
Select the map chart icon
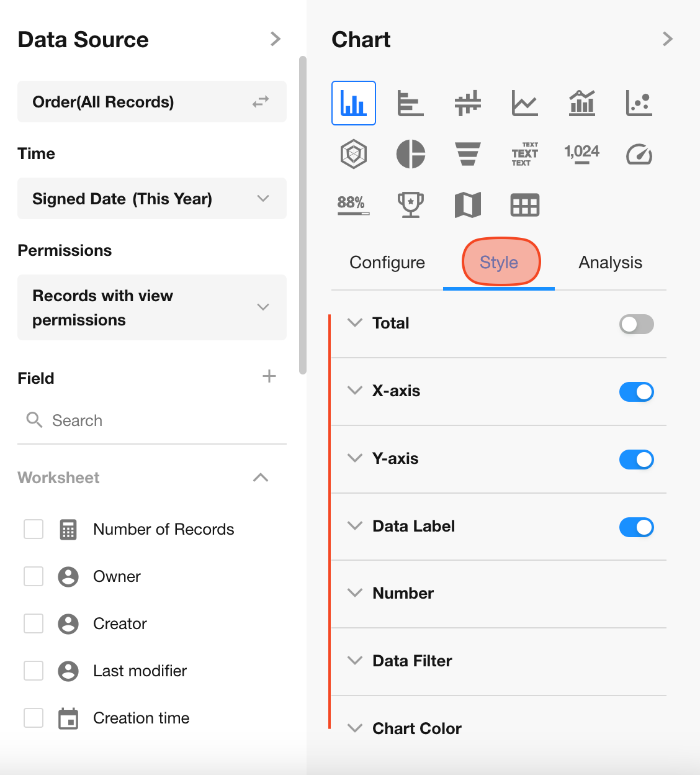[x=467, y=205]
